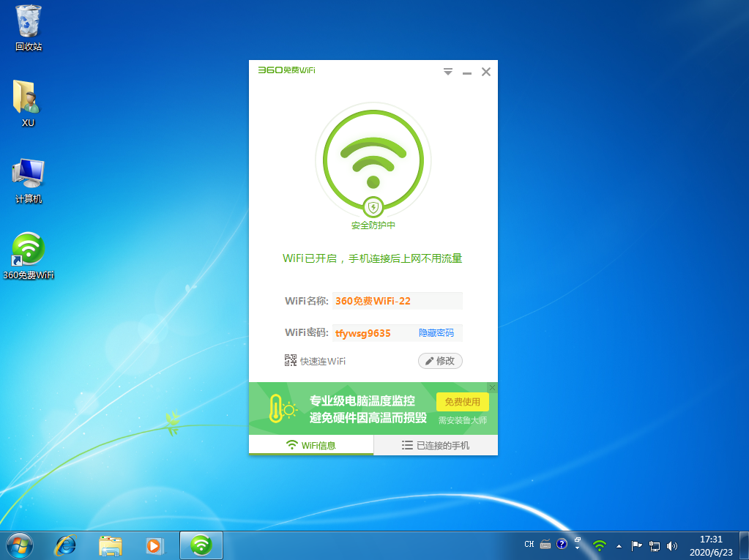Screen dimensions: 749x560
Task: Click the 修改 edit button
Action: 440,361
